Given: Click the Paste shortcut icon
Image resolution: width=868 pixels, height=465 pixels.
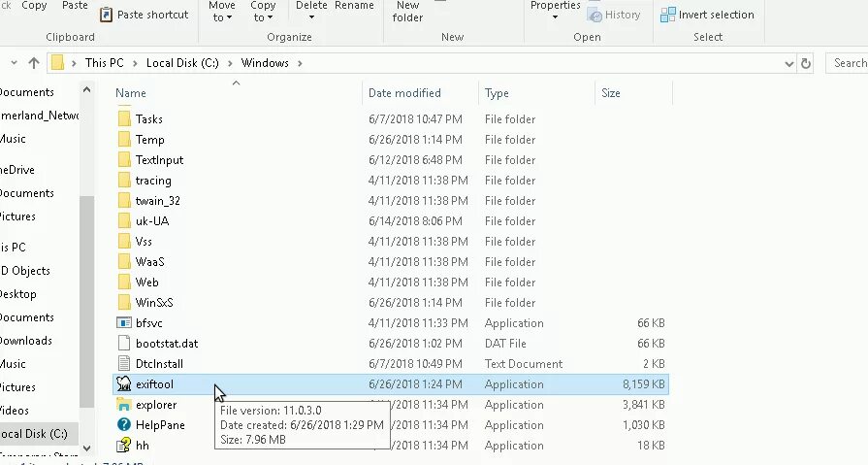Looking at the screenshot, I should (x=106, y=15).
